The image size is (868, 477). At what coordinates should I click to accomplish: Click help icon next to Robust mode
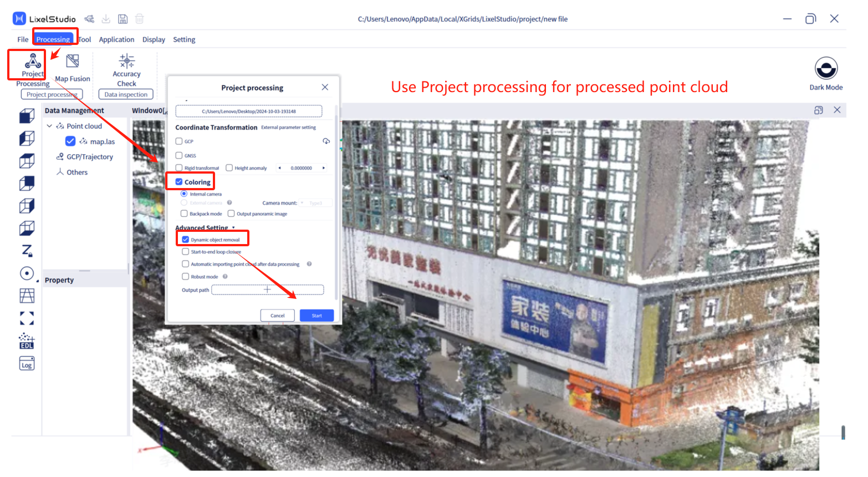coord(225,276)
